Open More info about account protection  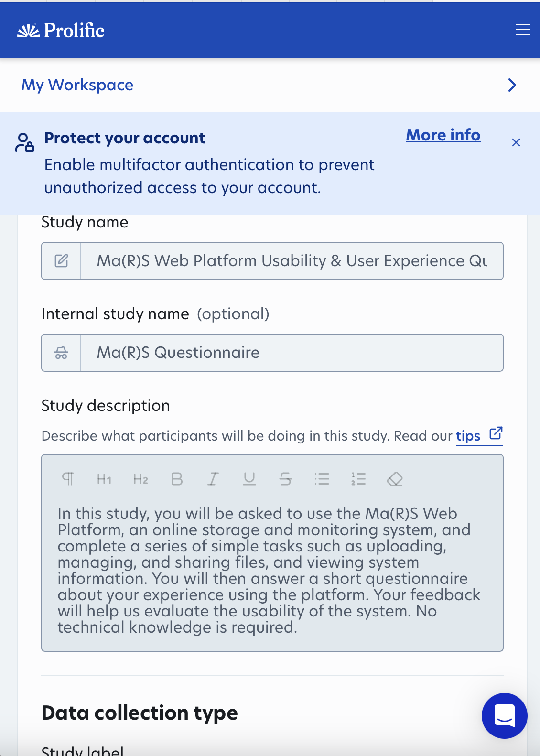click(443, 135)
